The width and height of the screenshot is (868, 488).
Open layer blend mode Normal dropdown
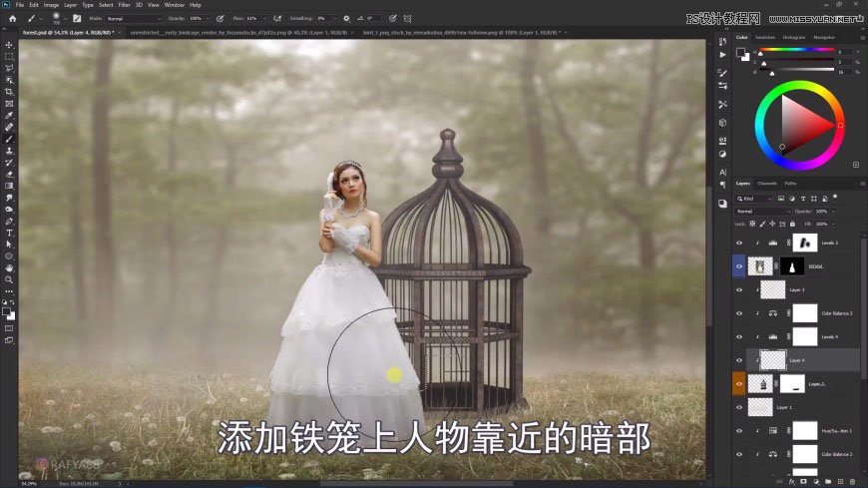763,211
